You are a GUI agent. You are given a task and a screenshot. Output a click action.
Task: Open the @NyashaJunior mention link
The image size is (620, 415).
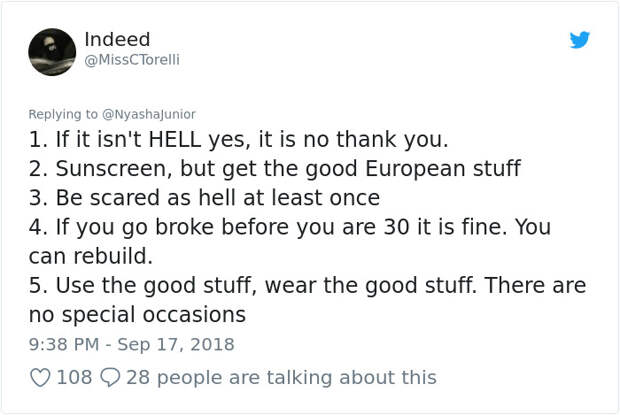[x=149, y=114]
